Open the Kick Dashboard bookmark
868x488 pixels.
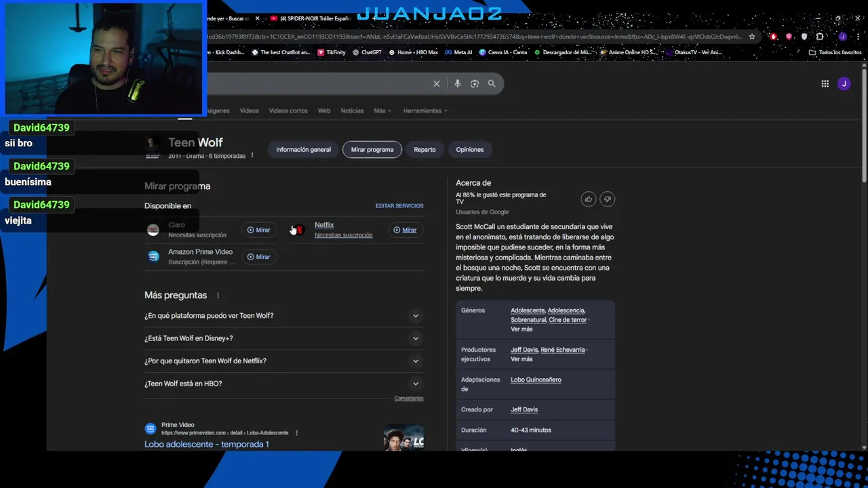tap(225, 52)
